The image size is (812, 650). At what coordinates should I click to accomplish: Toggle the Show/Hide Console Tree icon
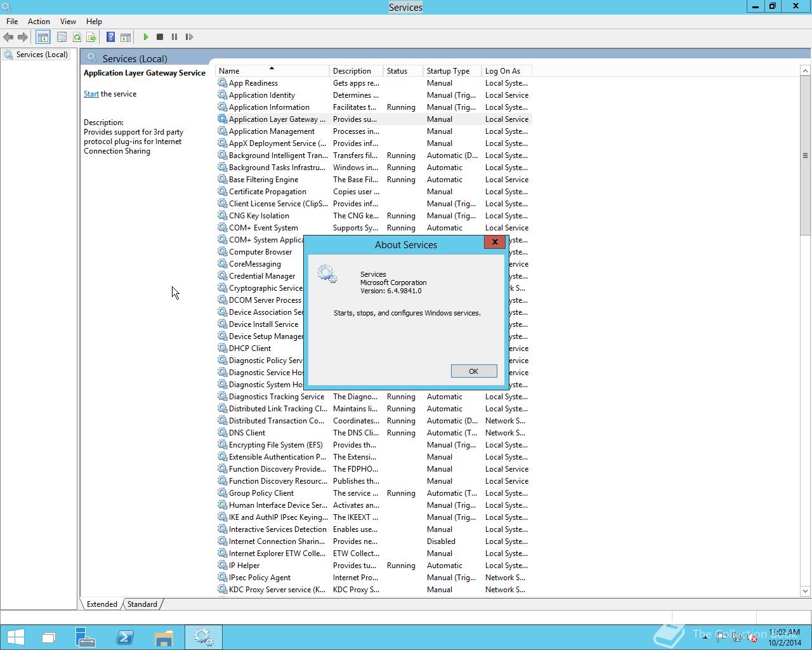click(x=43, y=37)
